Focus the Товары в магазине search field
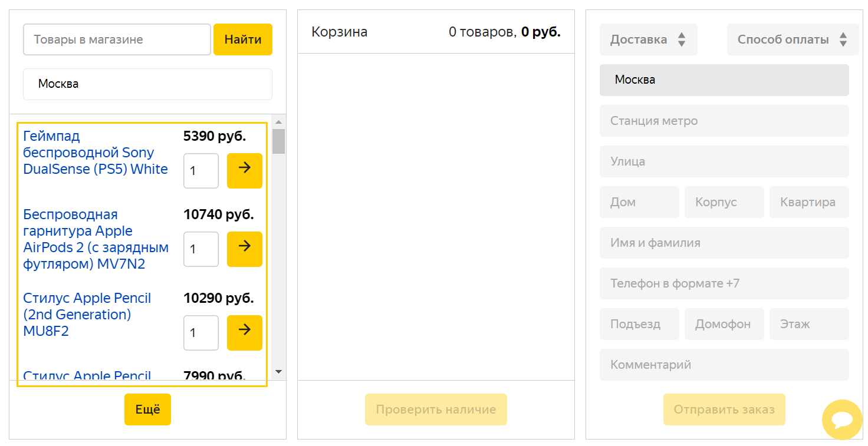 click(117, 39)
